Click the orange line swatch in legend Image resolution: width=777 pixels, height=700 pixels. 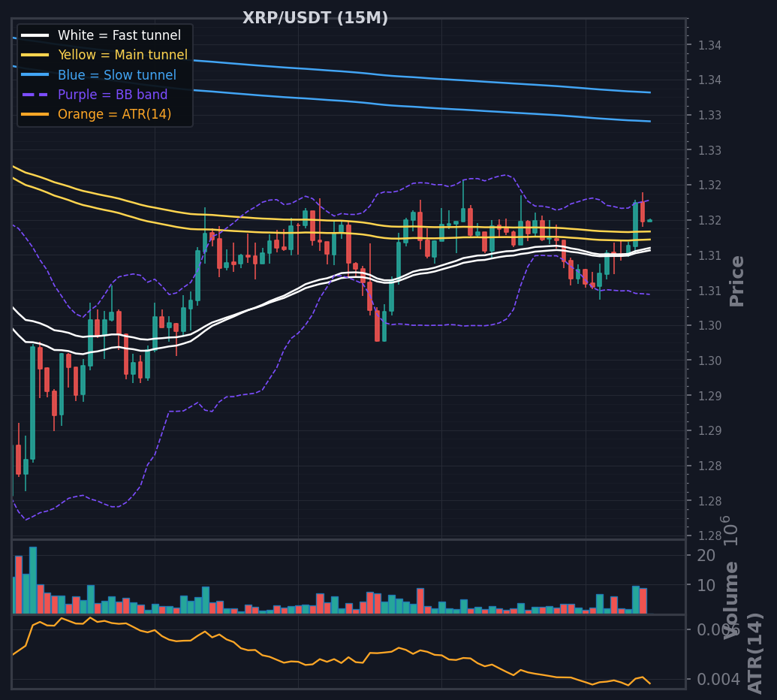point(35,114)
